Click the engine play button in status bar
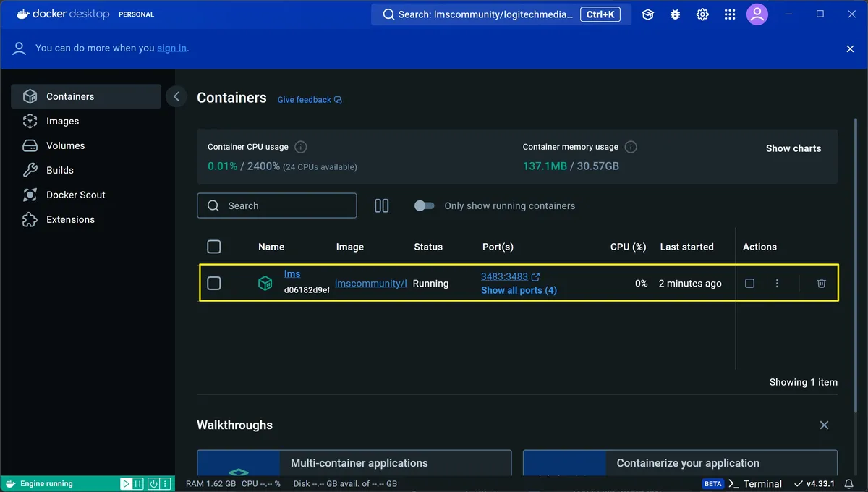 [126, 484]
